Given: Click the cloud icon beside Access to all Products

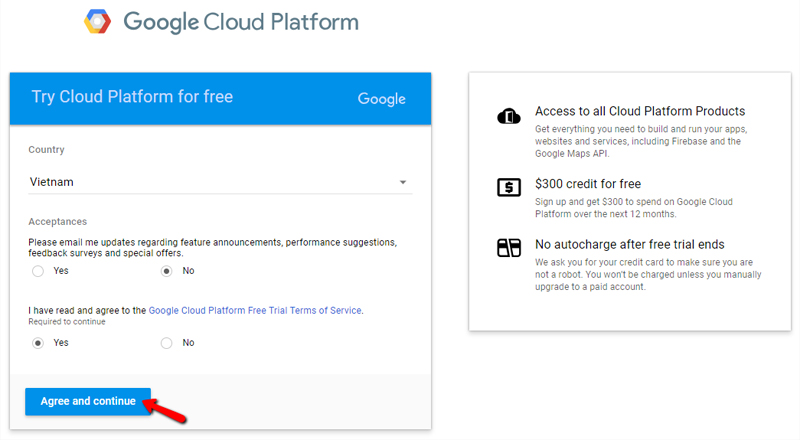Looking at the screenshot, I should click(509, 116).
